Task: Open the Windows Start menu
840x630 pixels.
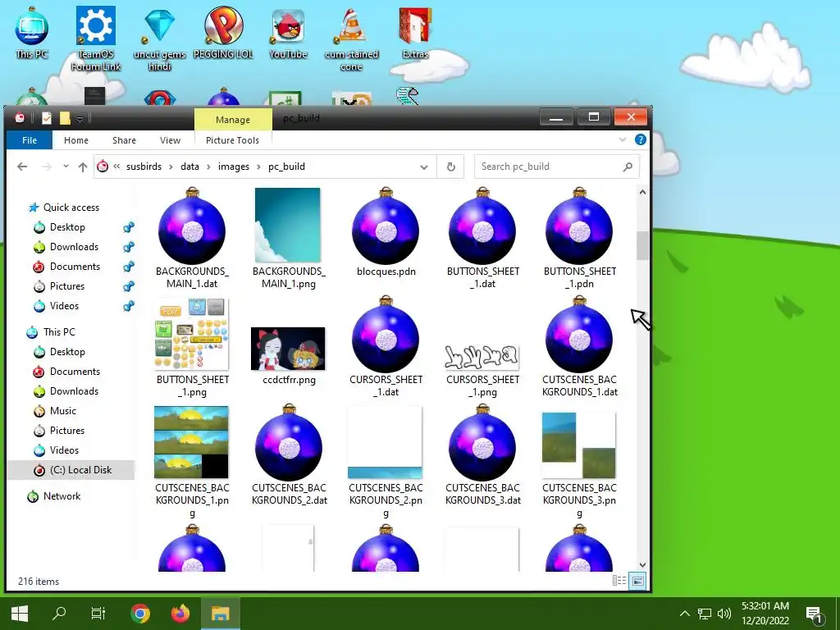Action: tap(20, 614)
